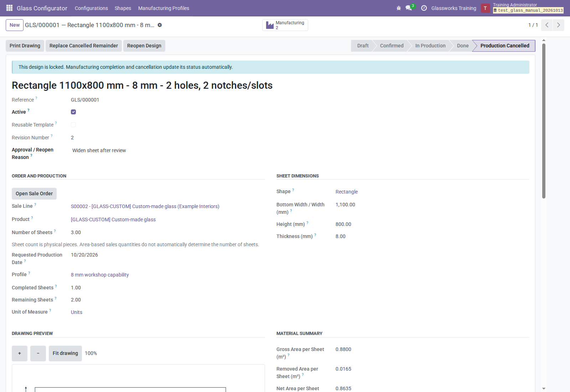Open the activities clock icon

[x=424, y=8]
